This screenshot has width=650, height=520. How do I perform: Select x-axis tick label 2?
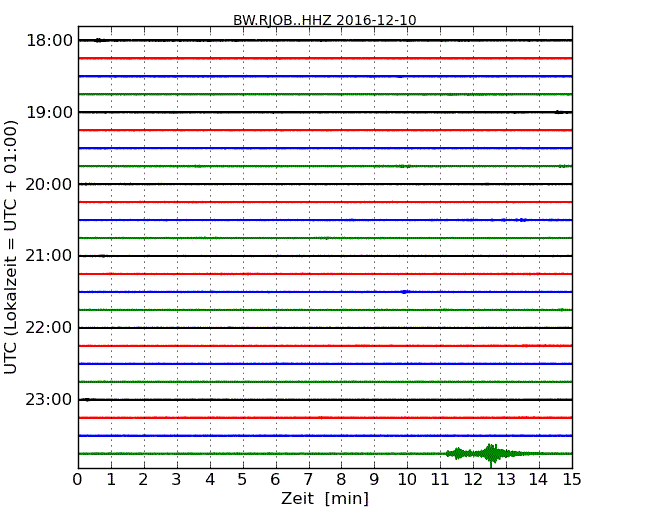tap(143, 480)
